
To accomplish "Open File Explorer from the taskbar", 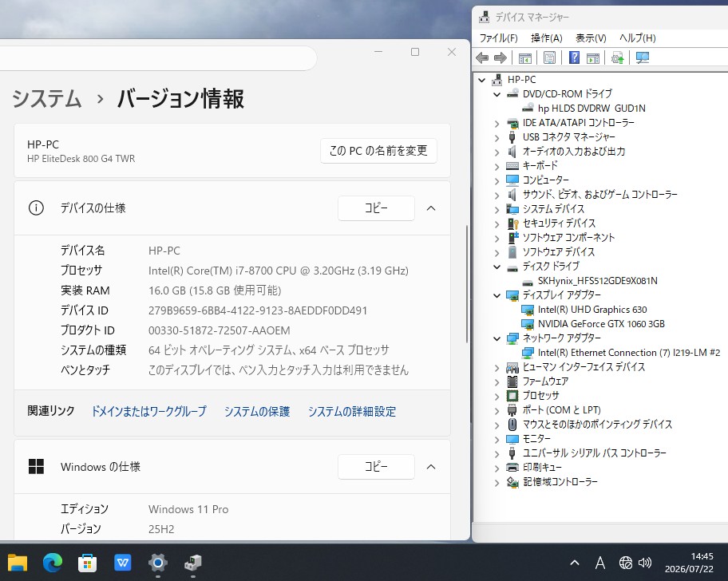I will coord(18,563).
